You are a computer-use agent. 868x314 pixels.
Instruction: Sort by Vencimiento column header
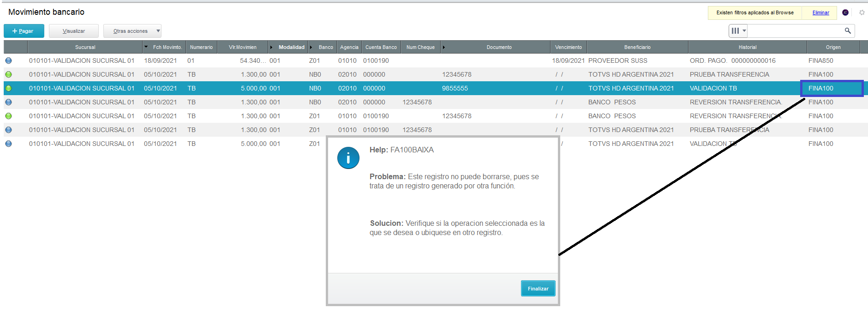click(x=569, y=47)
